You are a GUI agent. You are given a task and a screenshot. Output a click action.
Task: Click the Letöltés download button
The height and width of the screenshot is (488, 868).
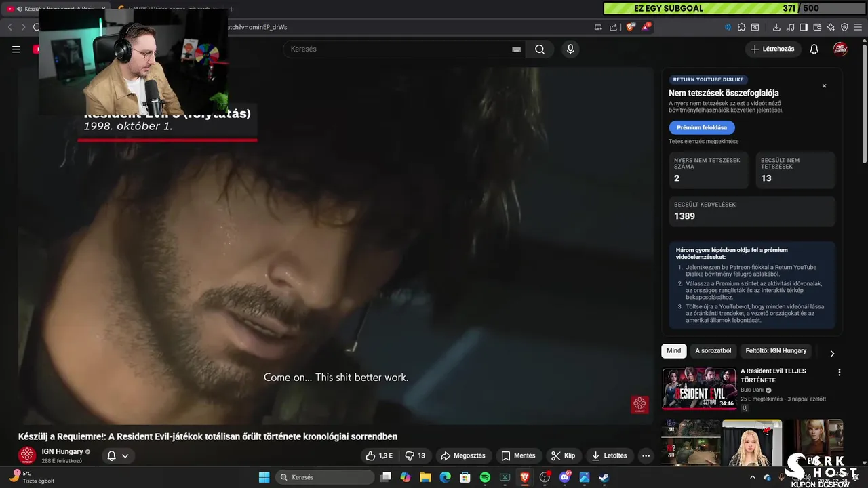click(610, 455)
